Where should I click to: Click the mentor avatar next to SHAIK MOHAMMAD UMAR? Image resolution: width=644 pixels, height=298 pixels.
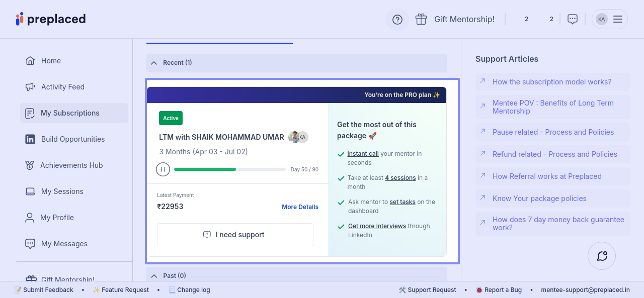294,137
